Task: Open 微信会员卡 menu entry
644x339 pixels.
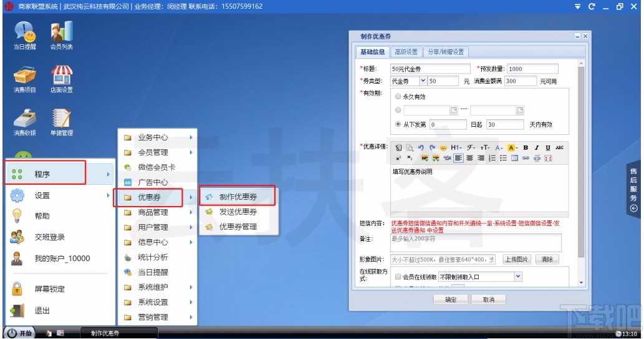Action: [x=158, y=167]
